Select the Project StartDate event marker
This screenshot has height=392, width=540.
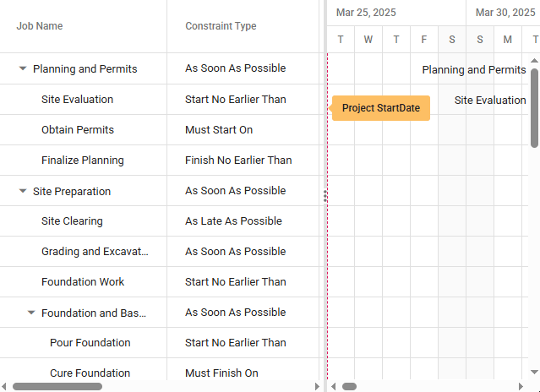pyautogui.click(x=380, y=108)
